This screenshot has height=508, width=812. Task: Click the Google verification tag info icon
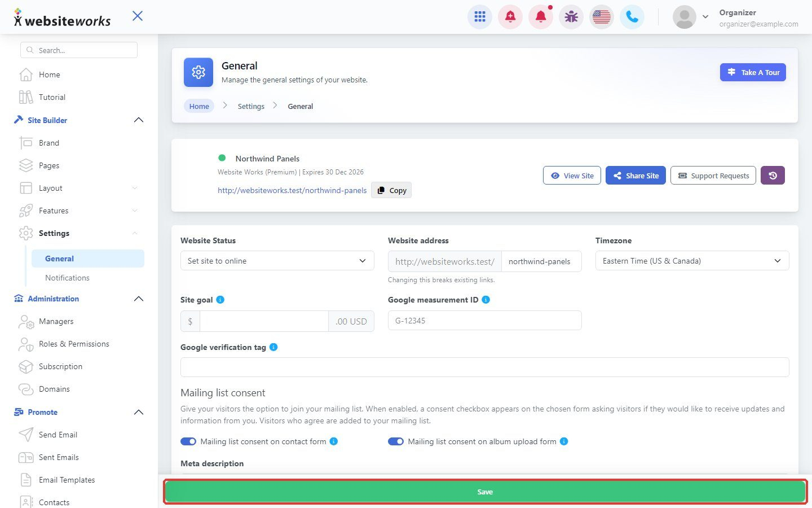pyautogui.click(x=273, y=347)
